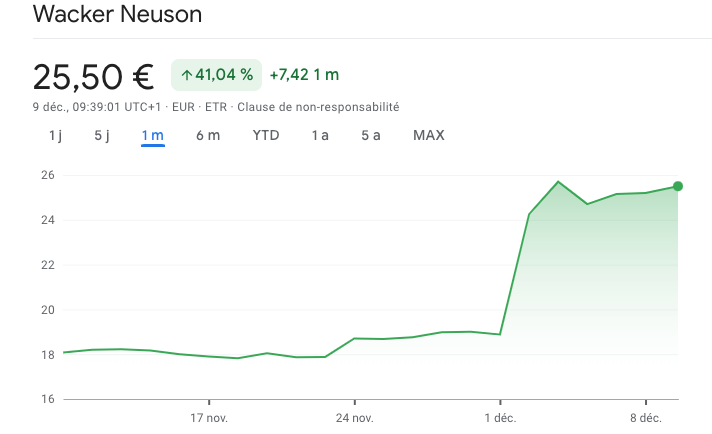The width and height of the screenshot is (712, 434).
Task: Choose the 1 a time range
Action: click(320, 135)
